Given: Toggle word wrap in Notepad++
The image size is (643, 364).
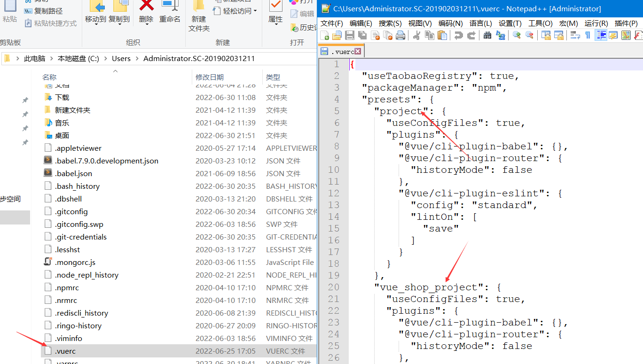Looking at the screenshot, I should coord(575,35).
